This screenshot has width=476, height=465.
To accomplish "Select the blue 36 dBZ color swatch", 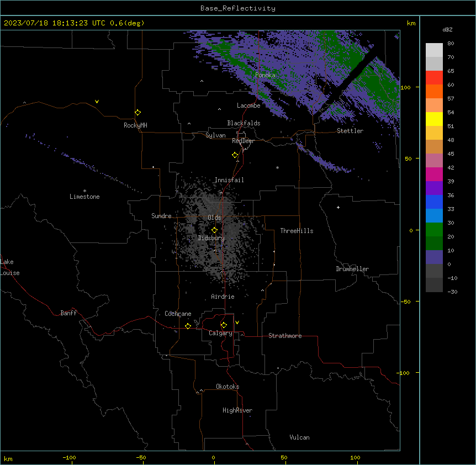I will pyautogui.click(x=434, y=202).
